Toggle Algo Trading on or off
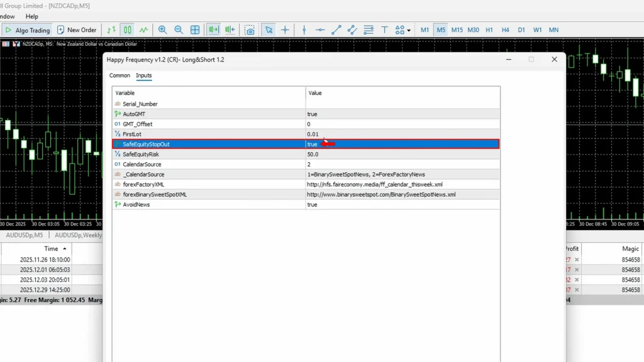Image resolution: width=644 pixels, height=362 pixels. (27, 30)
